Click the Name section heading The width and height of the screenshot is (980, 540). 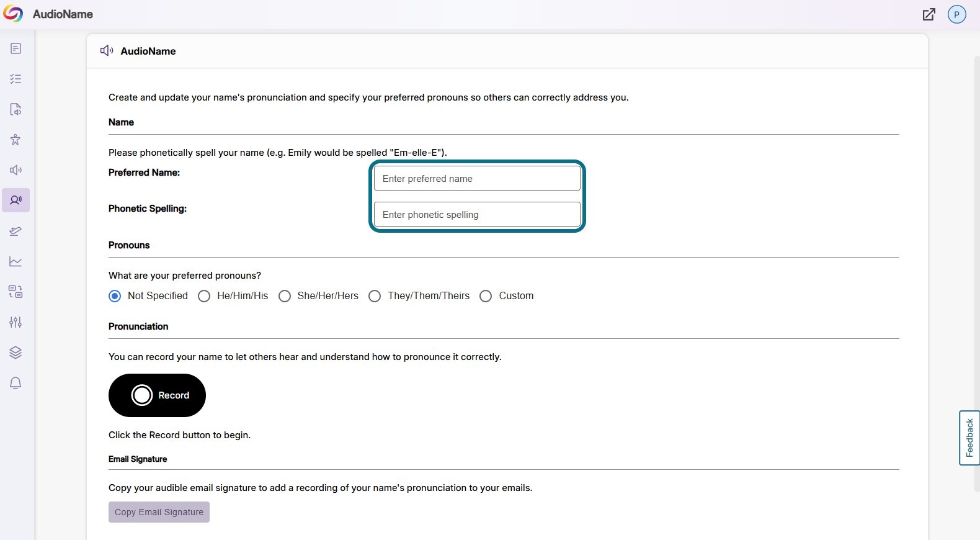pyautogui.click(x=121, y=122)
